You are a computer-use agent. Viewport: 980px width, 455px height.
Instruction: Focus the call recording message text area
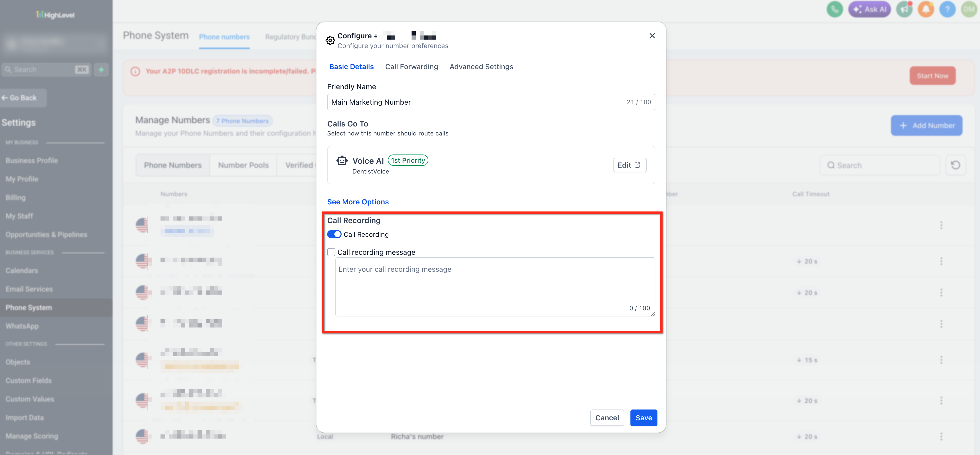tap(495, 287)
